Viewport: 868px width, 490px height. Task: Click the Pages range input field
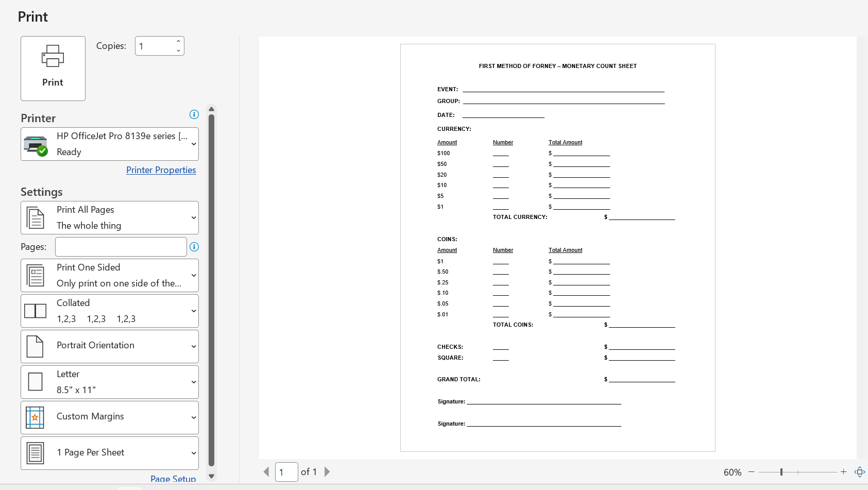pos(121,247)
